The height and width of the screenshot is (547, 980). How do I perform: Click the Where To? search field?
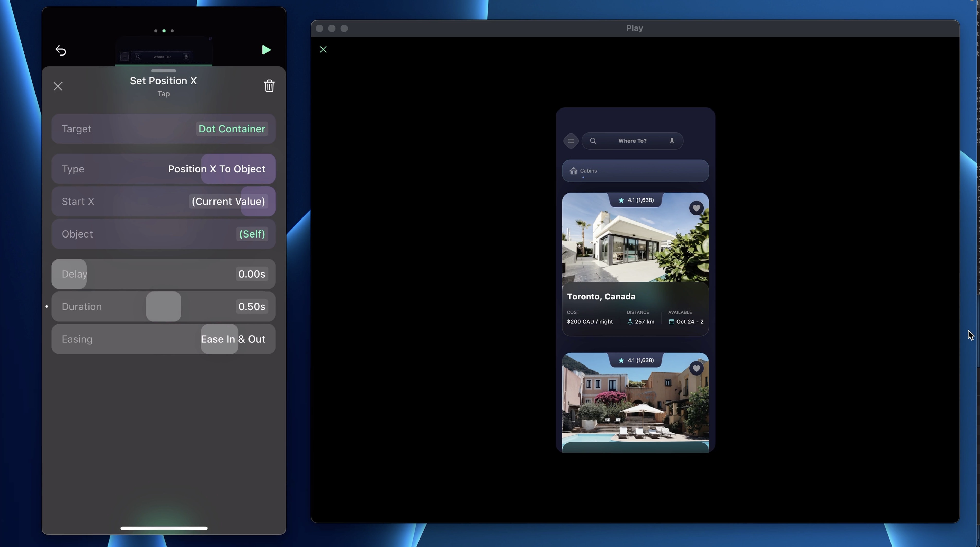632,141
